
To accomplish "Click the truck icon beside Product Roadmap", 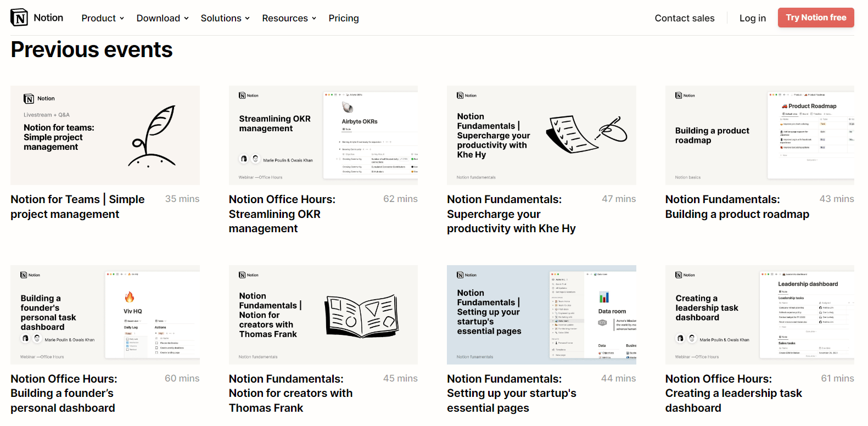I will [785, 106].
